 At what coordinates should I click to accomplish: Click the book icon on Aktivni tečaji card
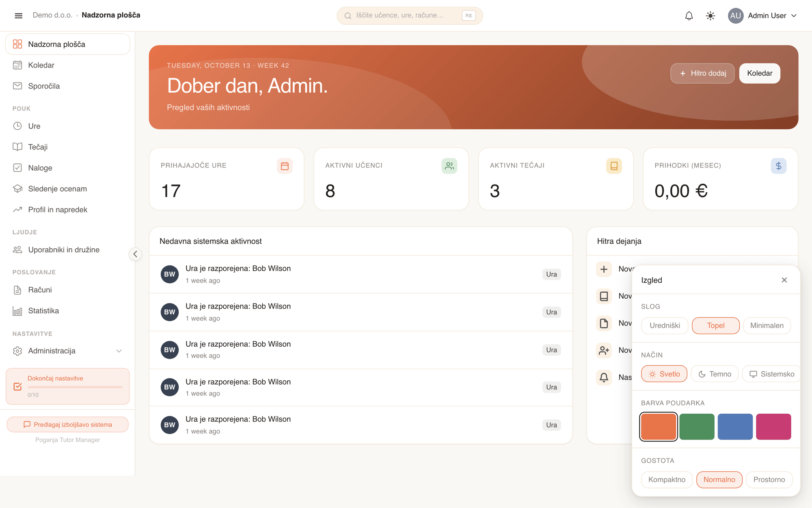pyautogui.click(x=614, y=166)
